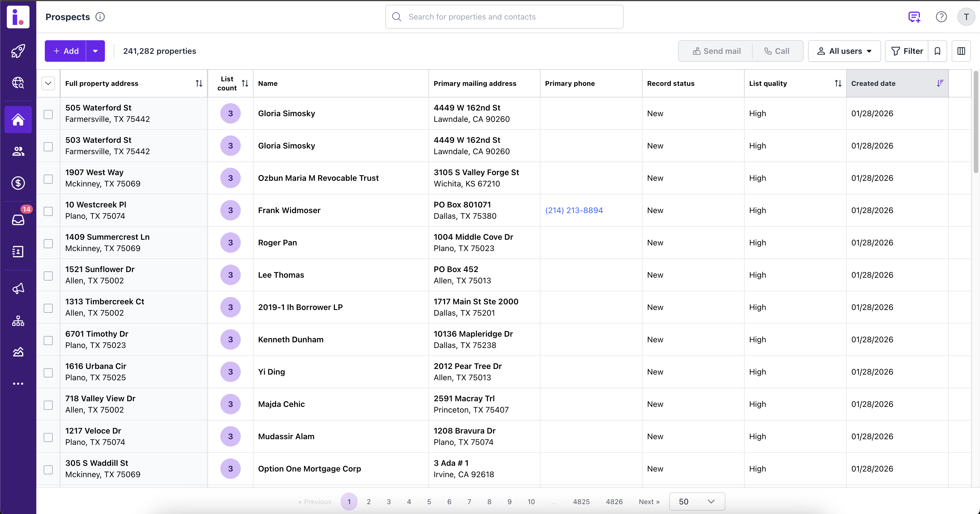Open the All users dropdown

pyautogui.click(x=844, y=51)
